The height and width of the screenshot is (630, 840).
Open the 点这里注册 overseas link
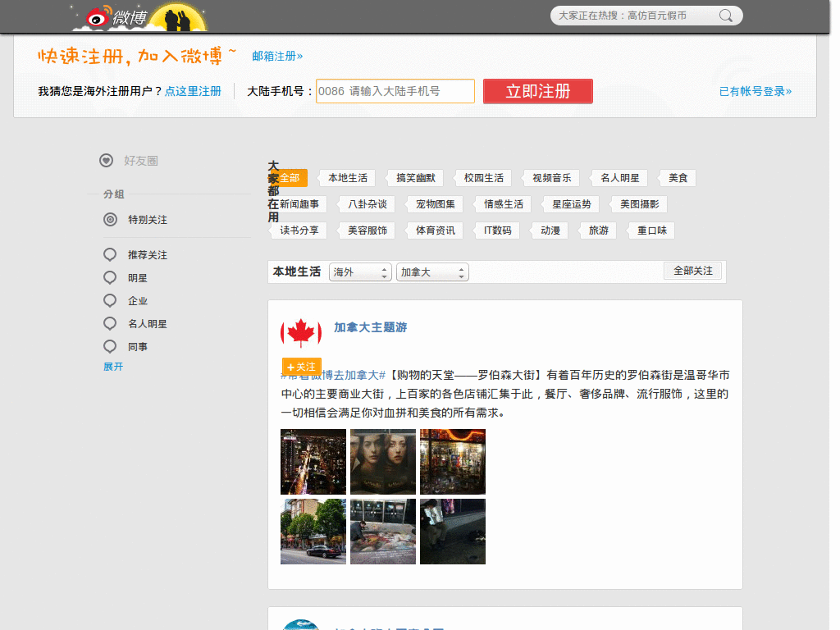tap(193, 91)
